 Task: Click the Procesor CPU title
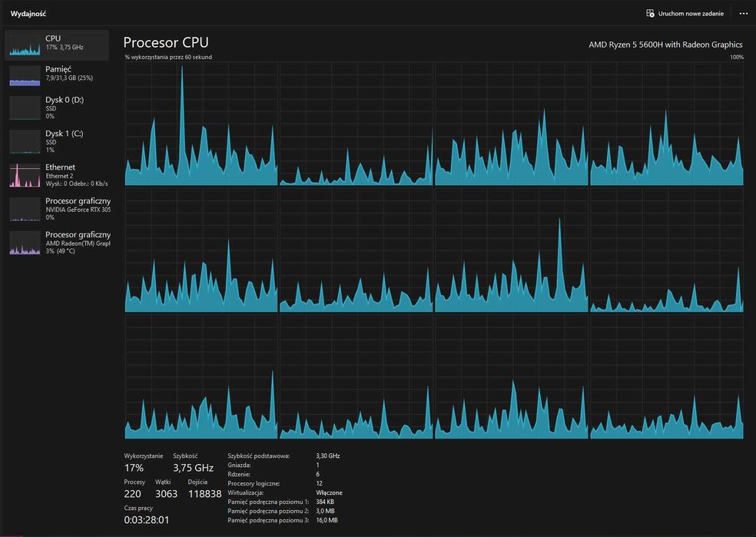166,42
